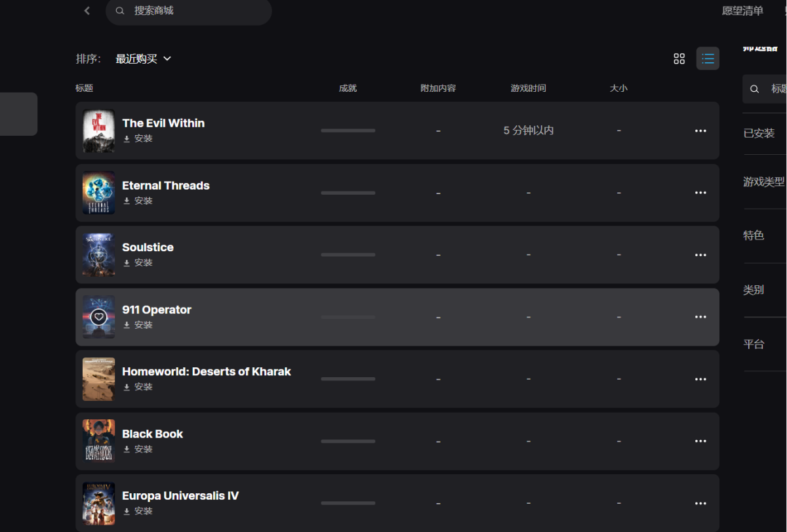Expand the 特色 filter section
Viewport: 787px width, 532px height.
(x=754, y=235)
